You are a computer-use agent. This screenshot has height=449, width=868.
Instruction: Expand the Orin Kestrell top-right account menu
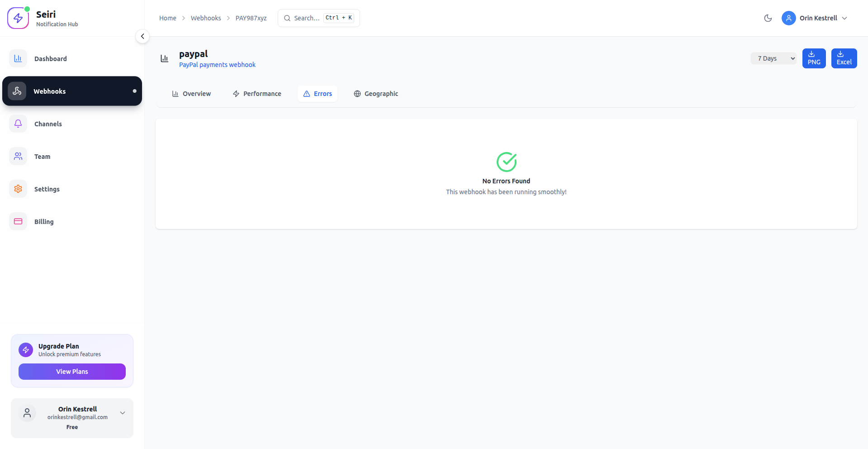(x=844, y=18)
